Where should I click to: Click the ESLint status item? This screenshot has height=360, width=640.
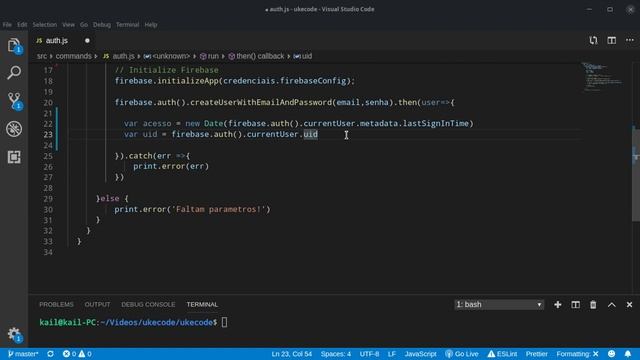pos(502,354)
